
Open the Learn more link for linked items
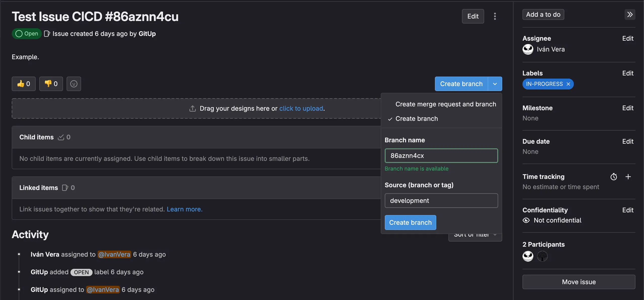(x=184, y=209)
